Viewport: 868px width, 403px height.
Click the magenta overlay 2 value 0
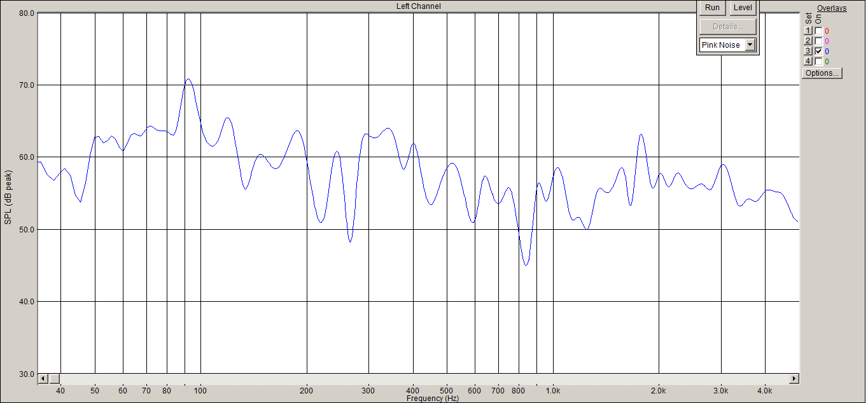point(827,41)
